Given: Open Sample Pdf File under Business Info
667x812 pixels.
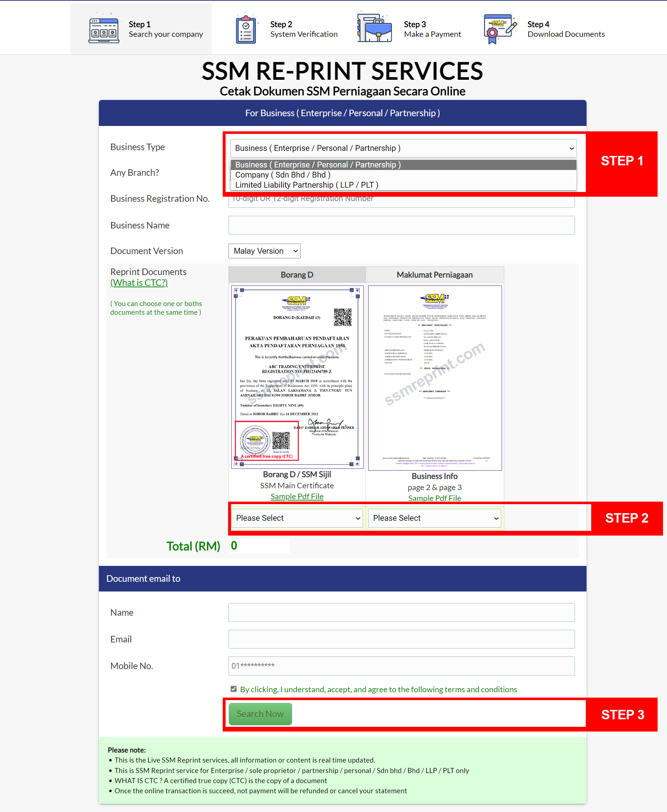Looking at the screenshot, I should click(435, 498).
